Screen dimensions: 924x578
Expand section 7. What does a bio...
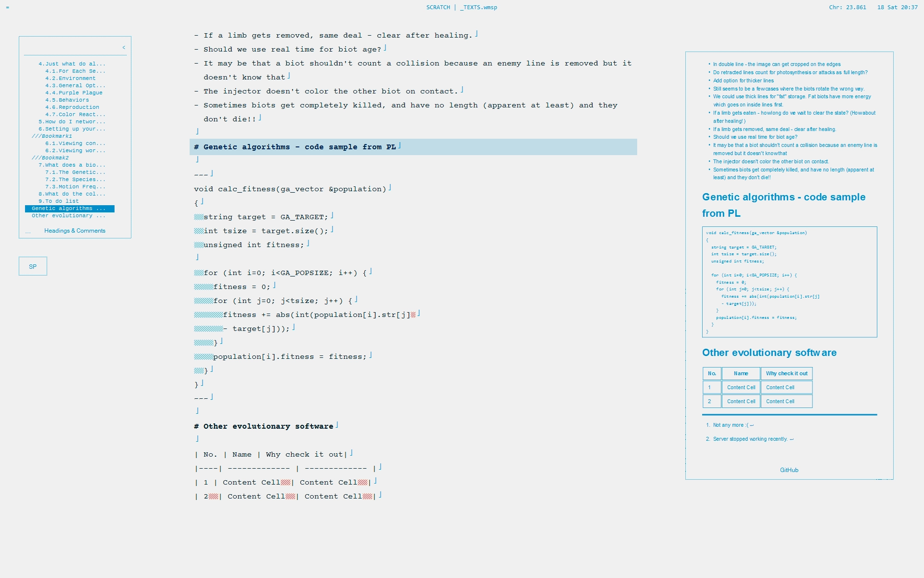[x=72, y=165]
